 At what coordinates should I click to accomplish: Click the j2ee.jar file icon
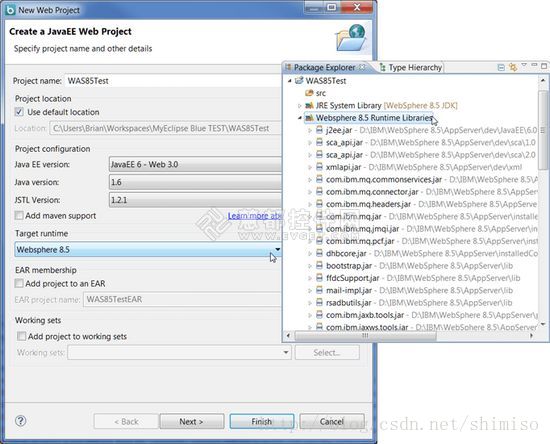319,130
